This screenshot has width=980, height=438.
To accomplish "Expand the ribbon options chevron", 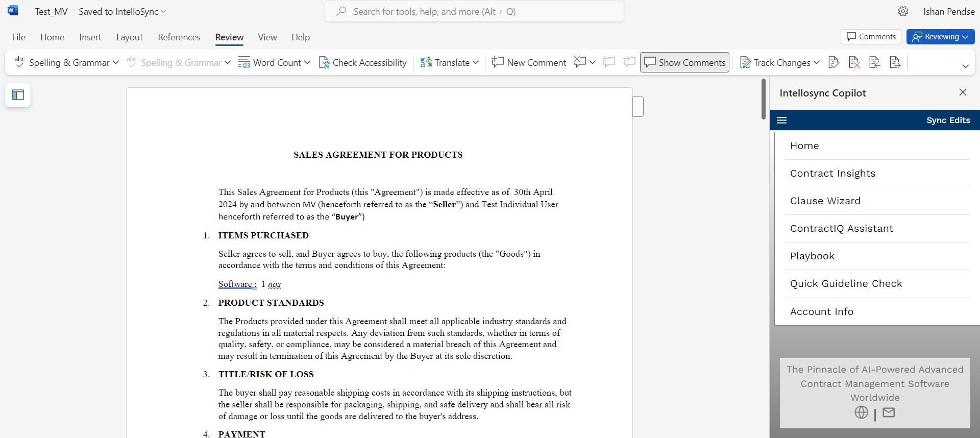I will [x=965, y=66].
